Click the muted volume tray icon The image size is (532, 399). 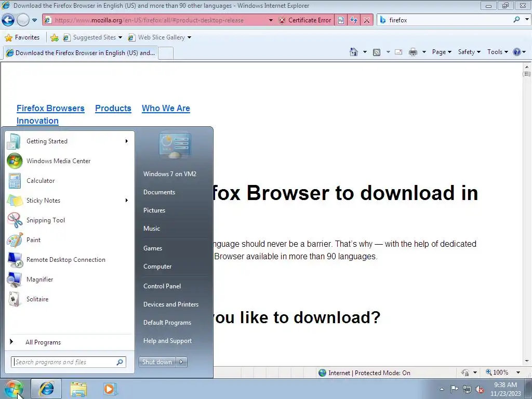[x=480, y=389]
